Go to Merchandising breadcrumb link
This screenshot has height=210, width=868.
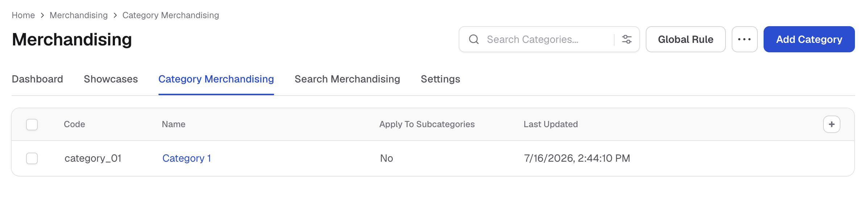click(x=79, y=15)
